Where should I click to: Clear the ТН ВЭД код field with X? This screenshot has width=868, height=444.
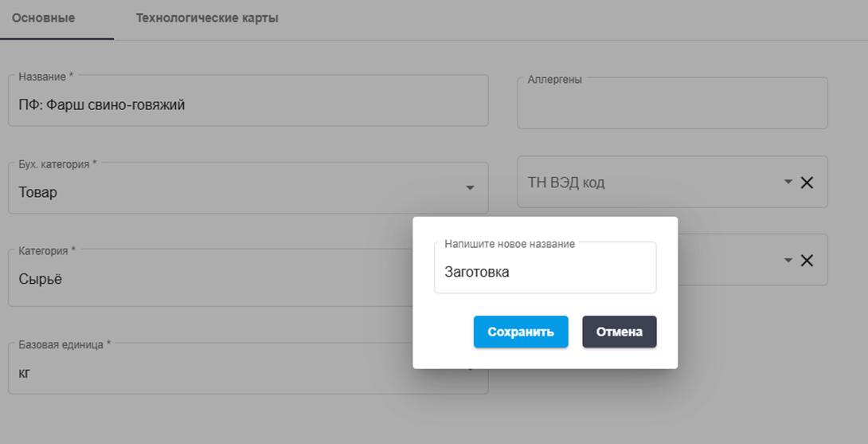(807, 183)
